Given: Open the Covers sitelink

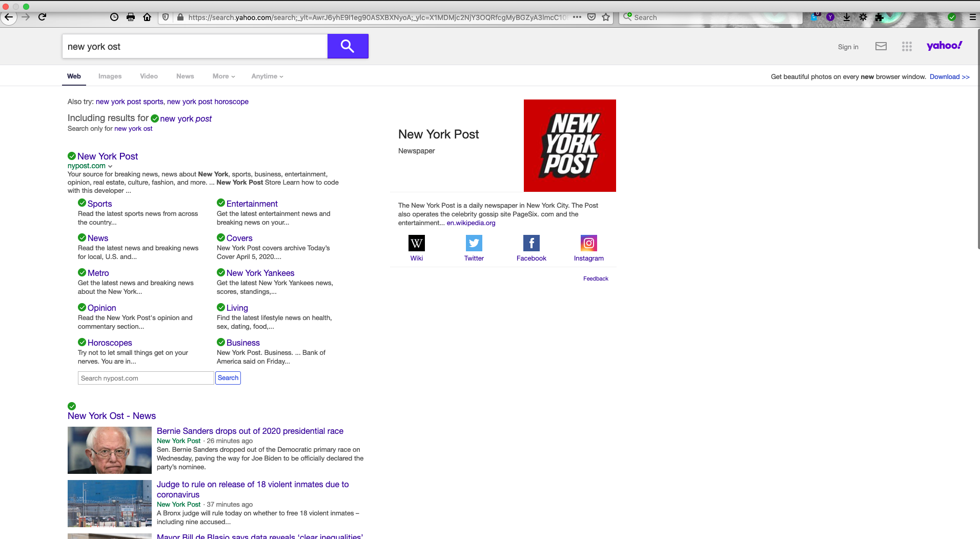Looking at the screenshot, I should [x=239, y=238].
